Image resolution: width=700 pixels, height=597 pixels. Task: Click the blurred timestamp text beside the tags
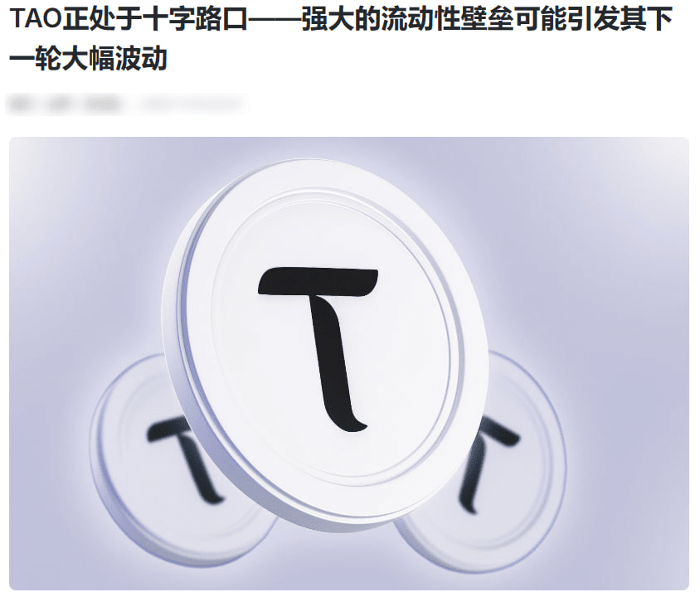(x=192, y=104)
